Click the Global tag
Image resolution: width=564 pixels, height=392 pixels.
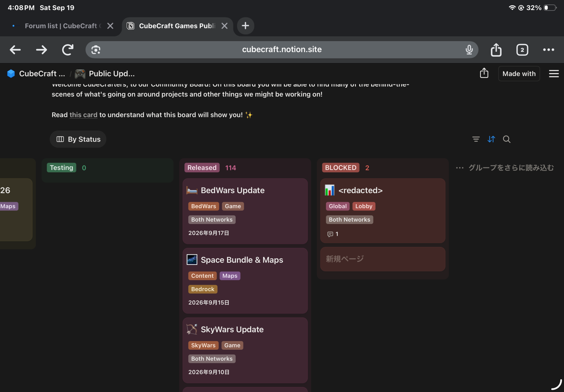coord(338,206)
